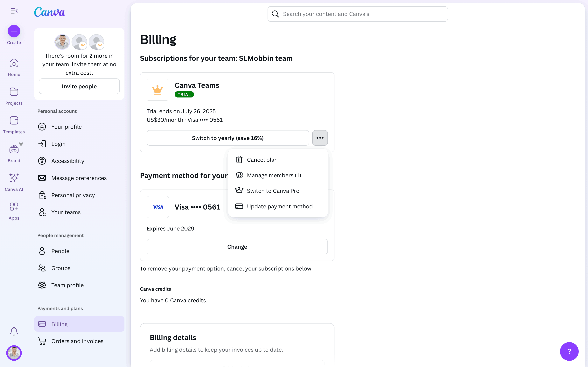Click Change payment method button
Screen dimensions: 588x367
237,247
